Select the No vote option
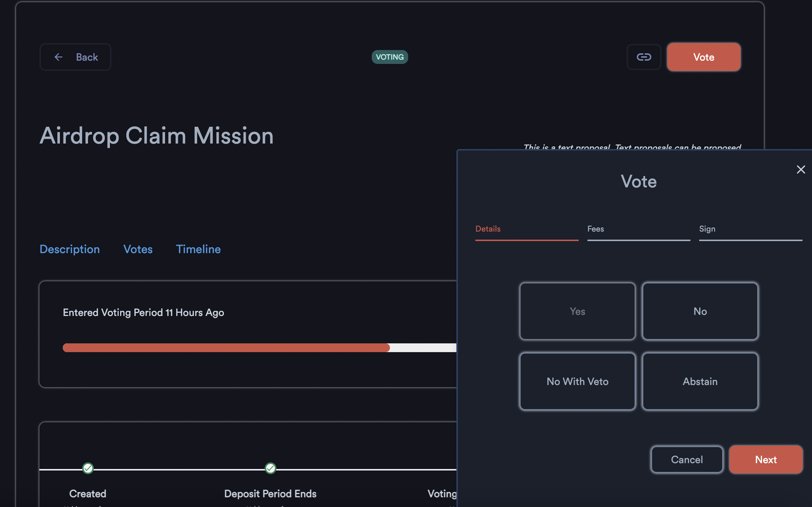812x507 pixels. (x=700, y=311)
